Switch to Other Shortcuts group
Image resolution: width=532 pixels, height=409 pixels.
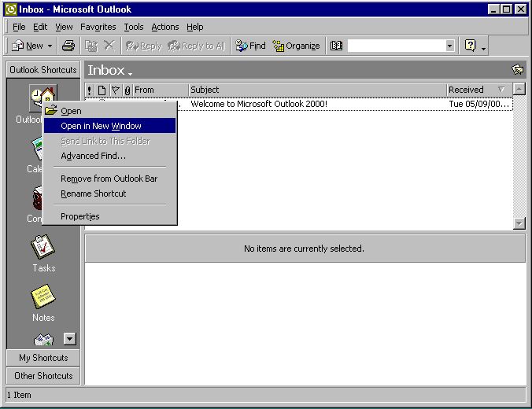(x=43, y=376)
